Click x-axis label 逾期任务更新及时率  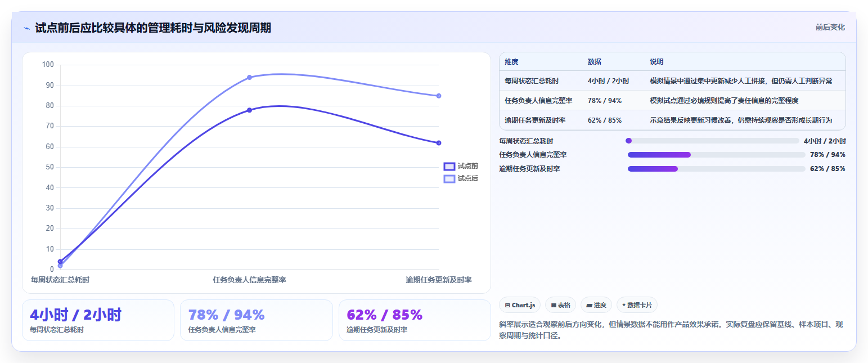tap(438, 280)
